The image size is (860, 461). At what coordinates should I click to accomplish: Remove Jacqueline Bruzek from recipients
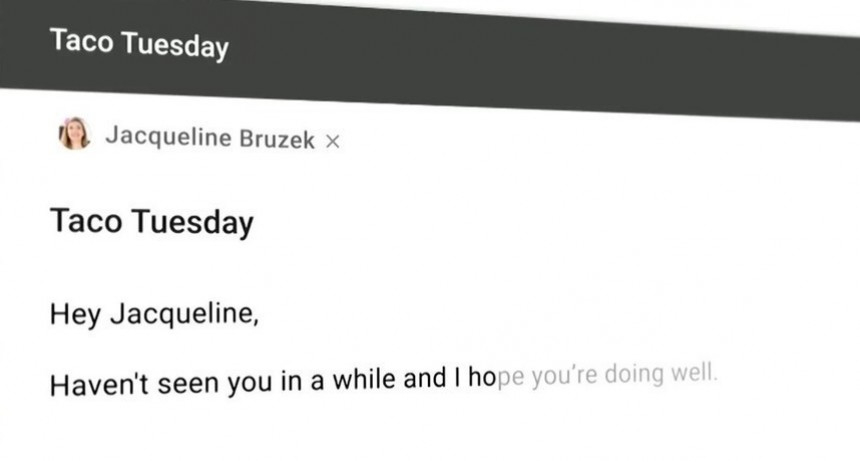pos(332,141)
